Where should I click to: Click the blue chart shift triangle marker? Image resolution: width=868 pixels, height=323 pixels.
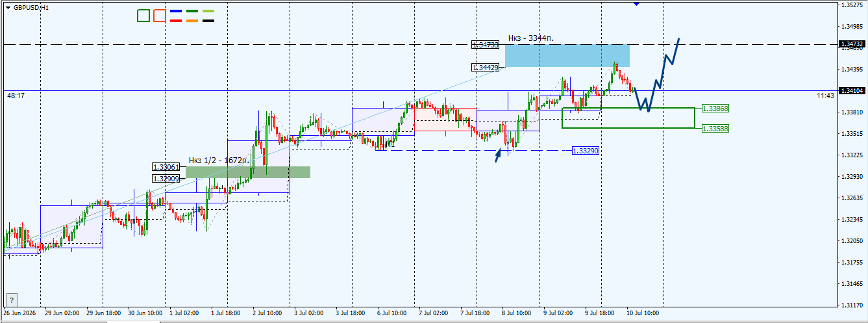tap(636, 4)
